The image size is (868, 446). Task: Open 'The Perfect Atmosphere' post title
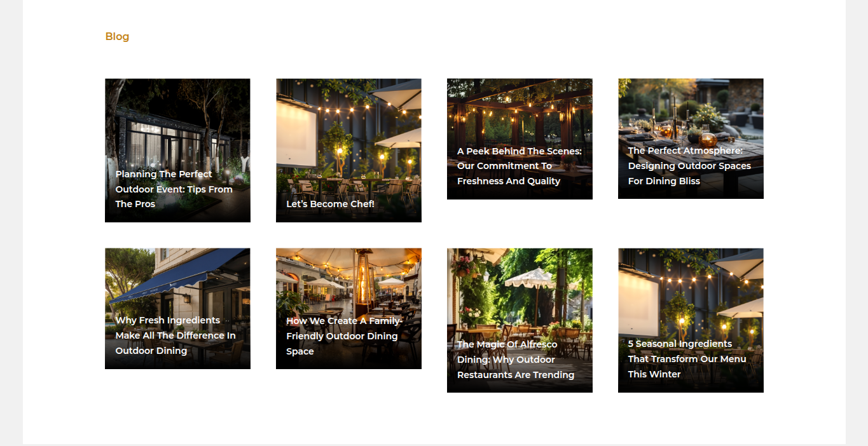coord(689,166)
